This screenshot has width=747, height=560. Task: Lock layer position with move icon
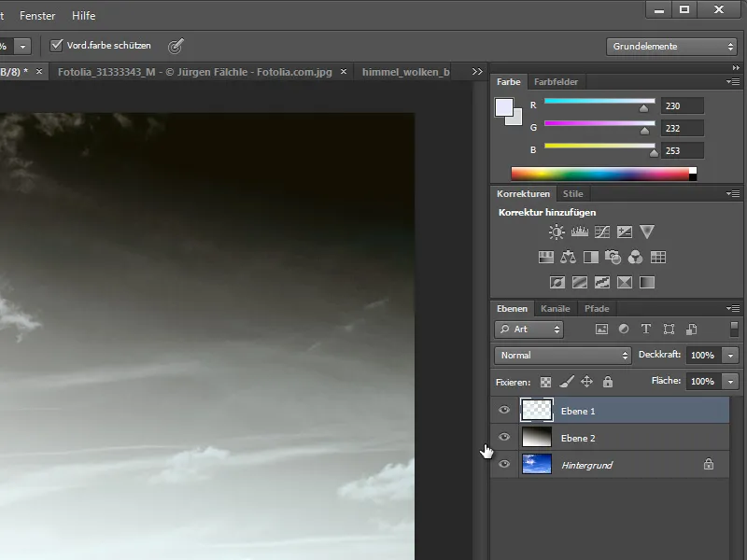(587, 382)
